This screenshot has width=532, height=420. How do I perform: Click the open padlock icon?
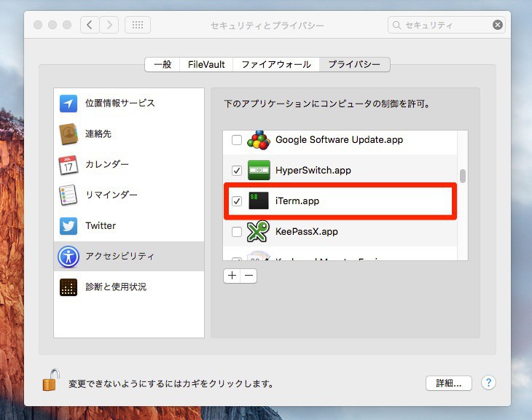coord(51,380)
